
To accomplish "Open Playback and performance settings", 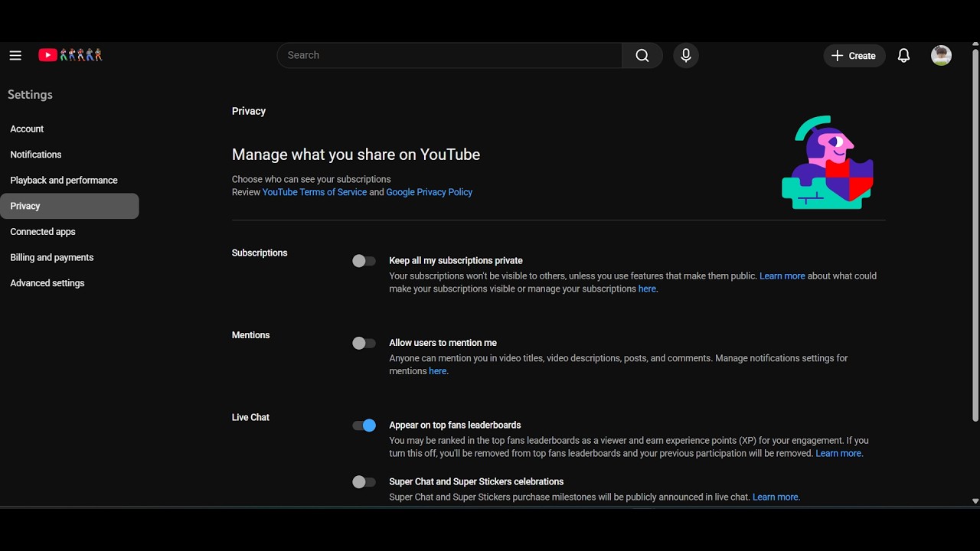I will tap(70, 181).
